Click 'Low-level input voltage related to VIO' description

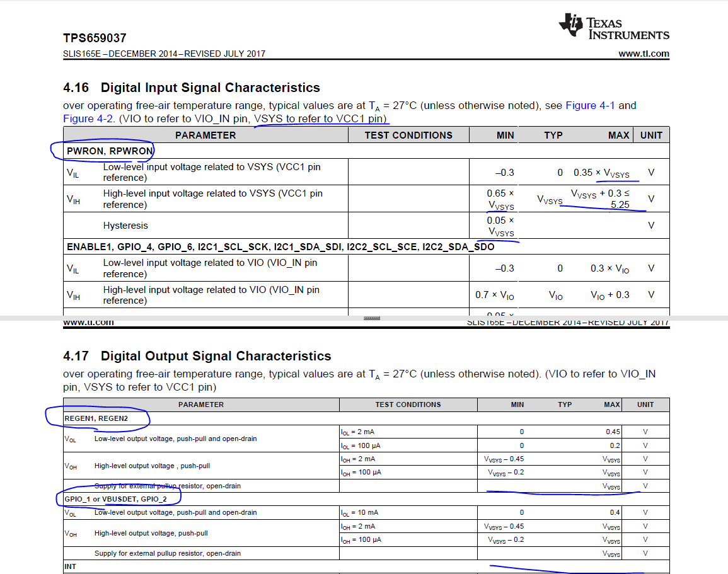(x=210, y=268)
